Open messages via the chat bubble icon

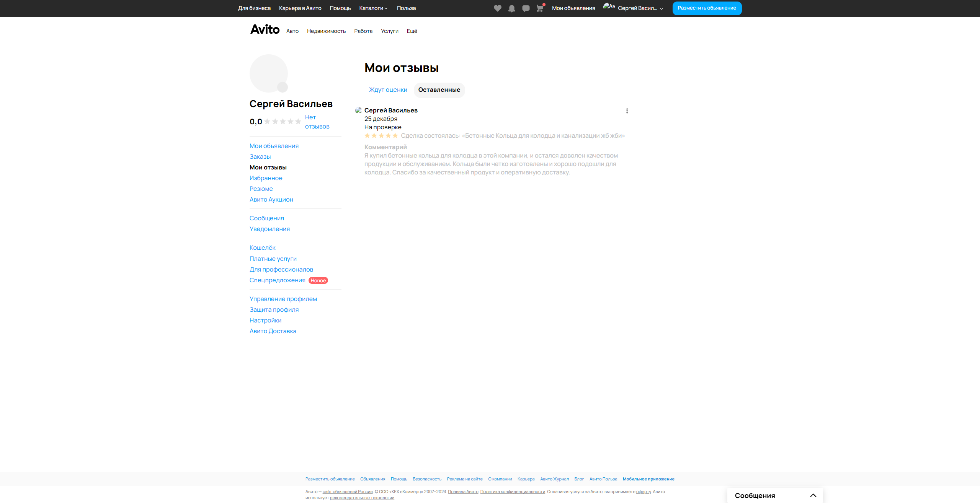[526, 8]
